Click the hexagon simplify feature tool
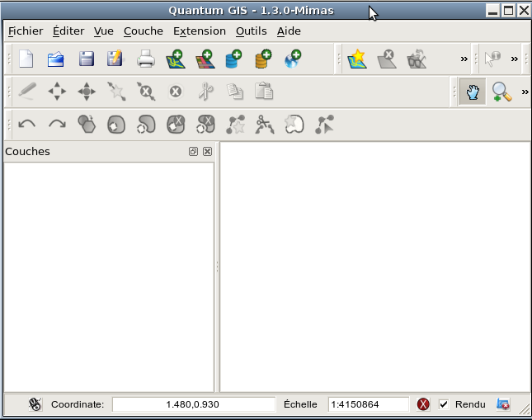This screenshot has height=420, width=532. pos(87,124)
